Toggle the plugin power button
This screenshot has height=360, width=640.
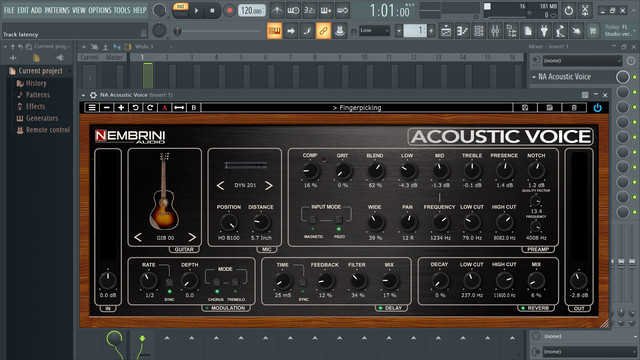tap(597, 108)
